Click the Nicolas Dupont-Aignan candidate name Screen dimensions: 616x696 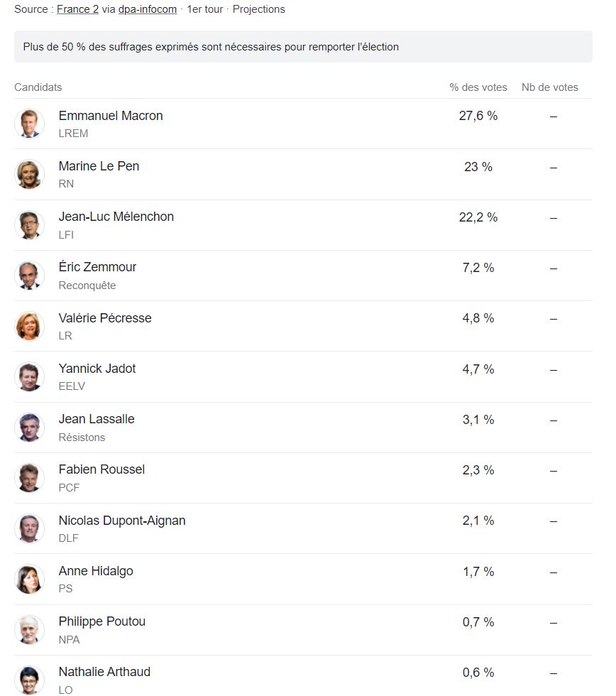click(122, 520)
